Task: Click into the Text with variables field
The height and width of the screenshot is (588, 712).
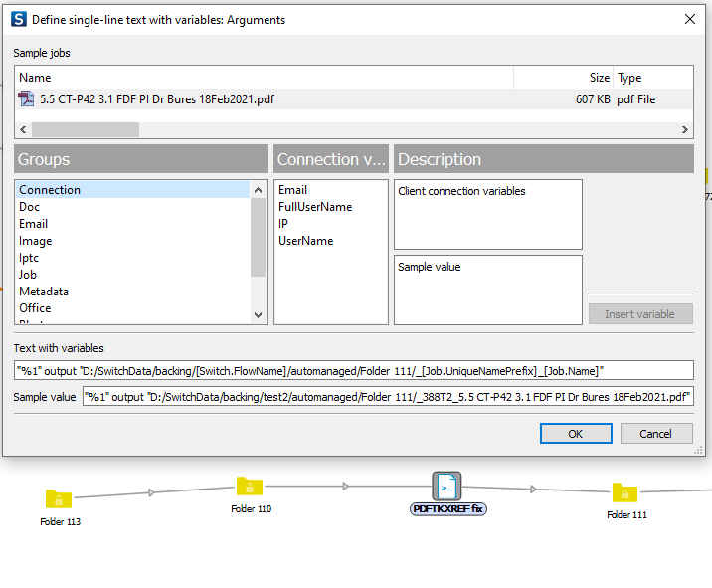Action: pyautogui.click(x=353, y=371)
